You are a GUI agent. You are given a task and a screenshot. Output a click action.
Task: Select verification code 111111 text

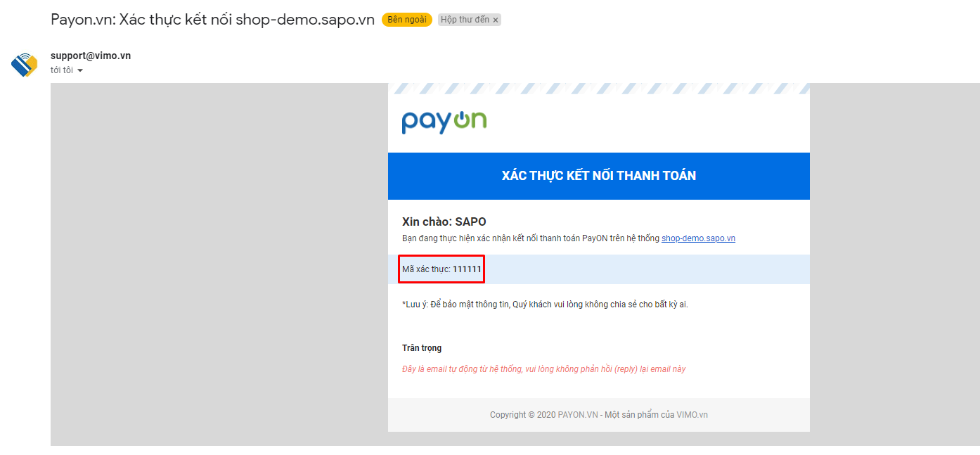[467, 269]
